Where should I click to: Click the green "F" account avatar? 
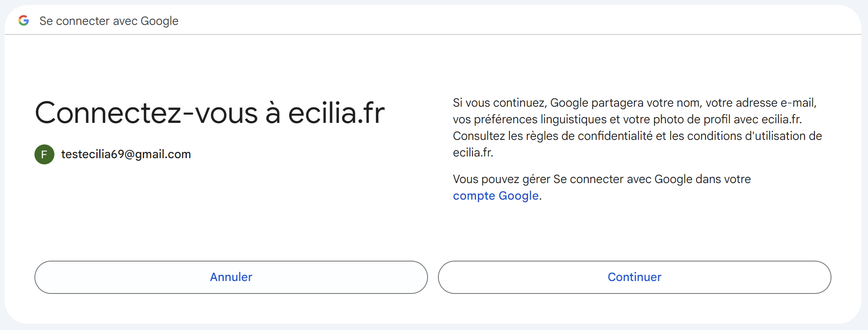(x=44, y=154)
